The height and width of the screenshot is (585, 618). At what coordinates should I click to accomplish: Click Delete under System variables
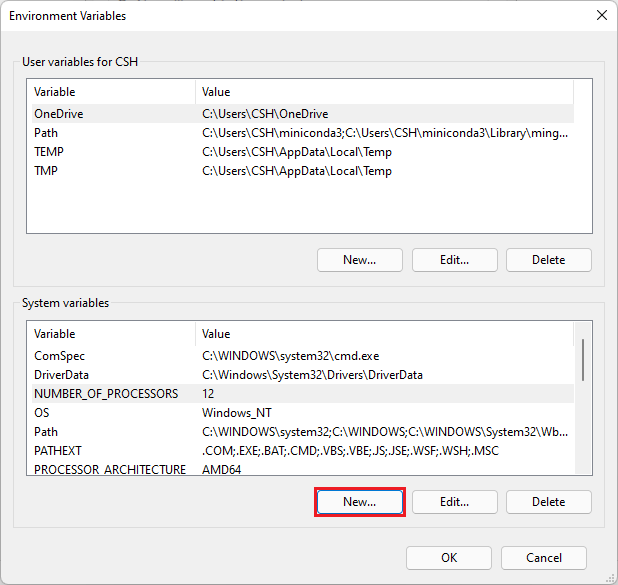[x=549, y=502]
